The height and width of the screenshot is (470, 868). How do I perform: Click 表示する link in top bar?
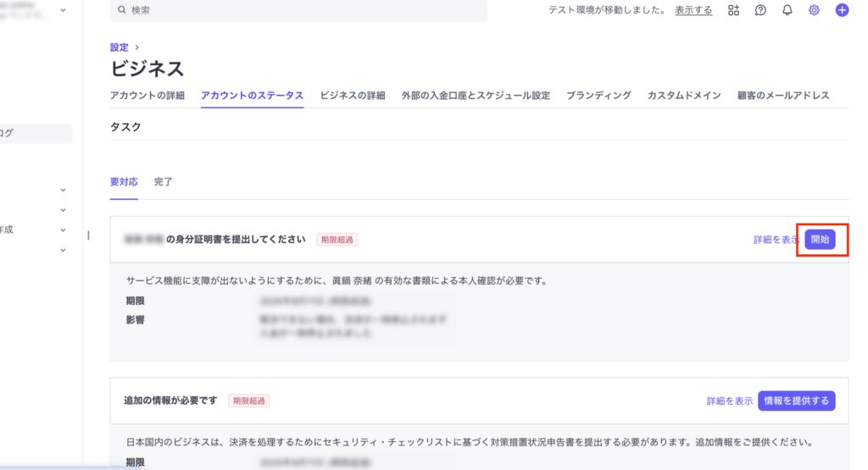pos(693,10)
